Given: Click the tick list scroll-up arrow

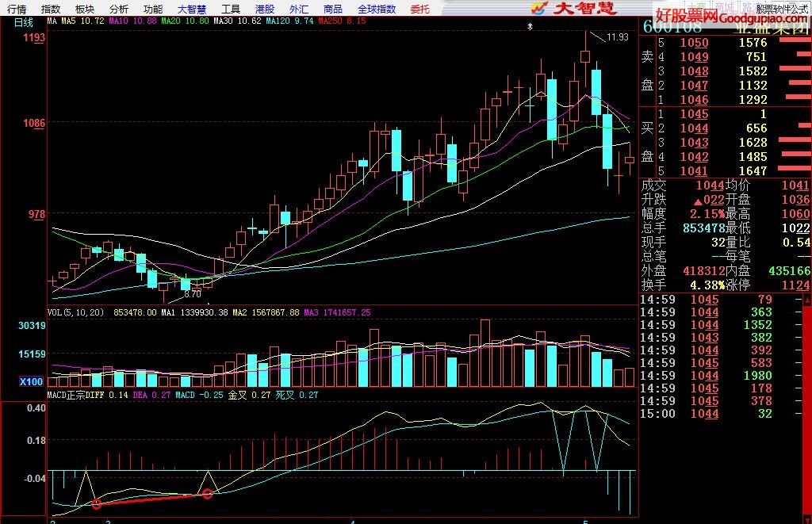Looking at the screenshot, I should tap(806, 300).
